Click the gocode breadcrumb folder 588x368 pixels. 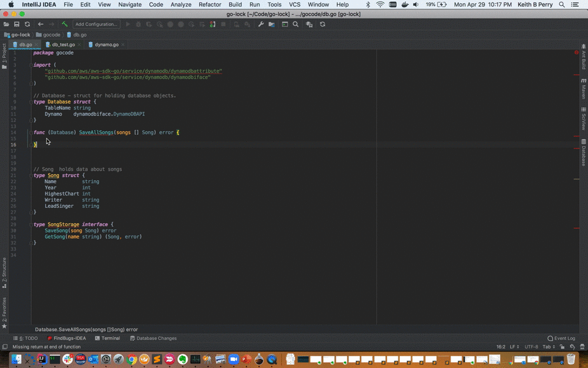tap(51, 35)
